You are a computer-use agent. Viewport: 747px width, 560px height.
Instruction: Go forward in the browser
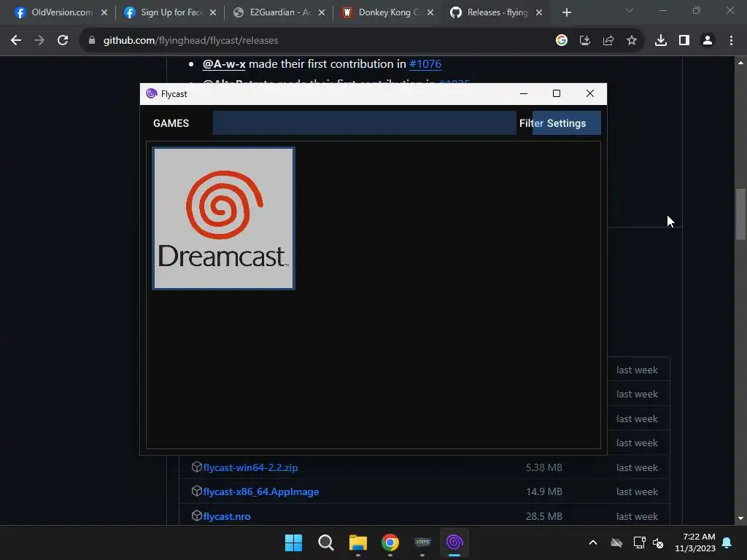click(39, 41)
